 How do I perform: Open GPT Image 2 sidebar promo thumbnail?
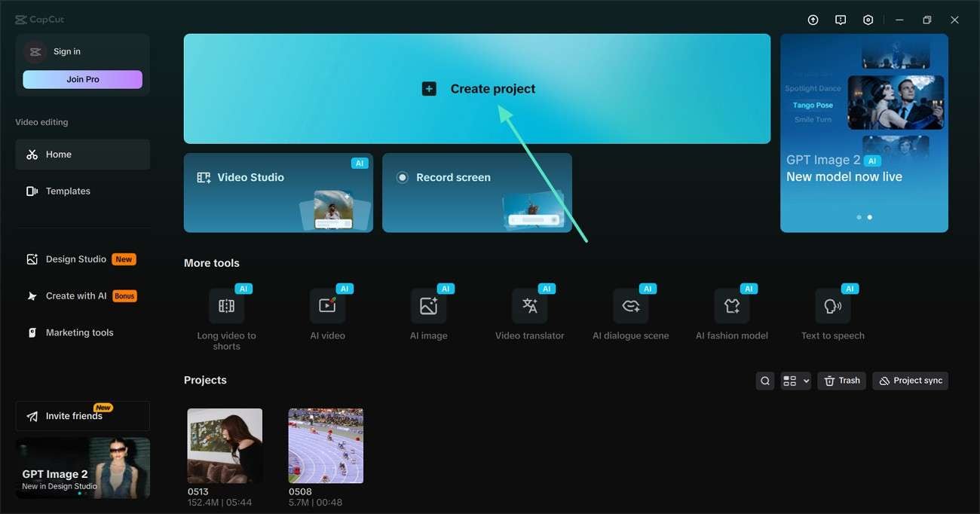(82, 468)
